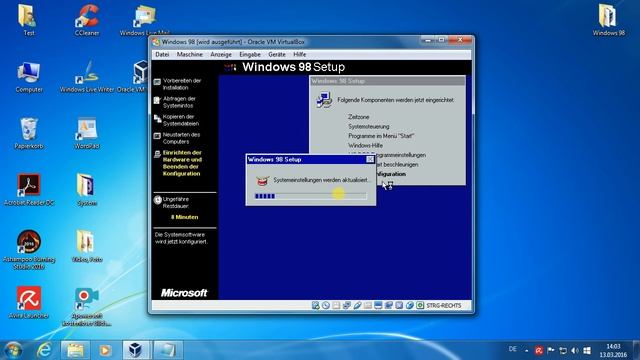Click the display indicator in VirtualBox status bar
The image size is (640, 360).
coord(378,305)
